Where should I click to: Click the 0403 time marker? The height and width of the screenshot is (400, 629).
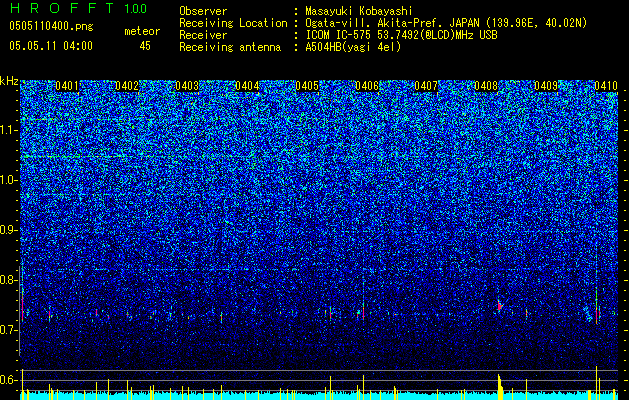pyautogui.click(x=187, y=86)
